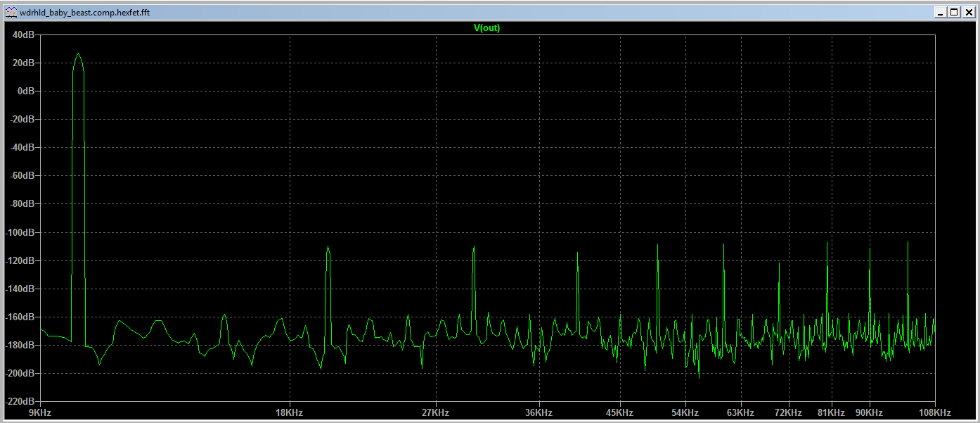980x423 pixels.
Task: Click the -40dB vertical axis label
Action: 22,147
